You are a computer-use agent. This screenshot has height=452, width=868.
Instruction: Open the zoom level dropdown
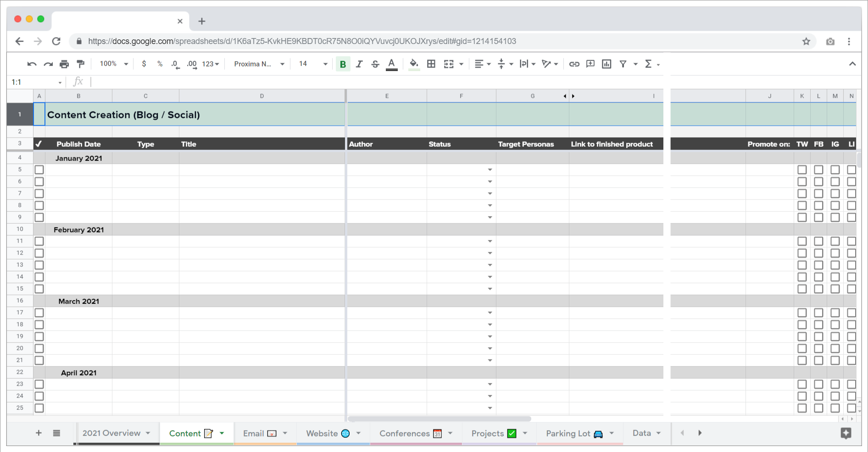114,64
